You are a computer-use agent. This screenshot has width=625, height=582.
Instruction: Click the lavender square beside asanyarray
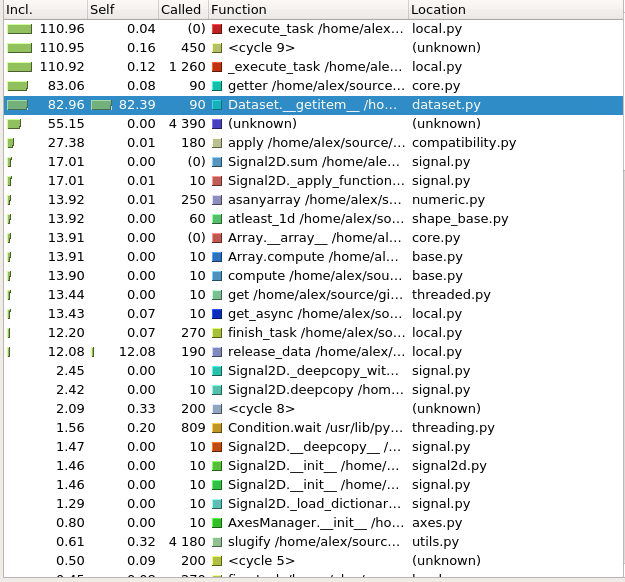(x=217, y=200)
